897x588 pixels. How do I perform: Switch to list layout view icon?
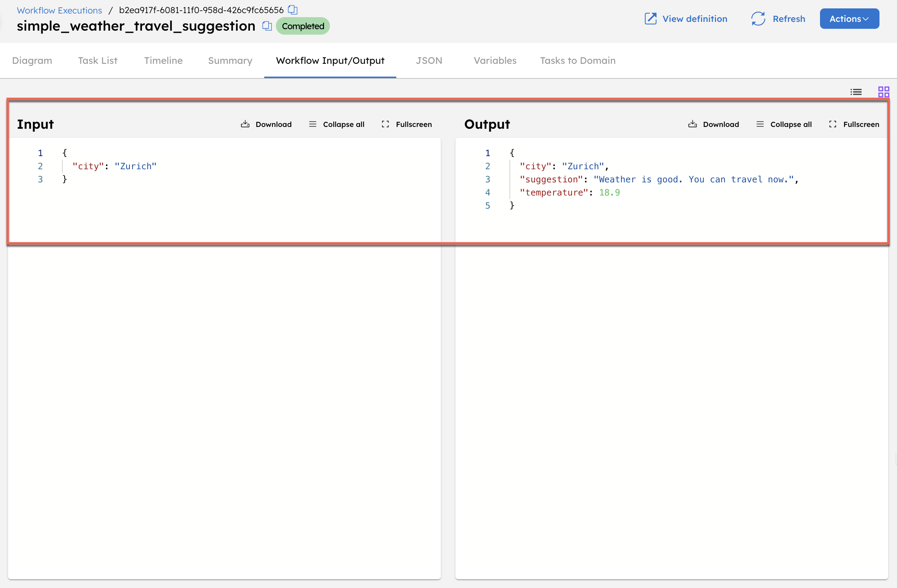[x=856, y=92]
